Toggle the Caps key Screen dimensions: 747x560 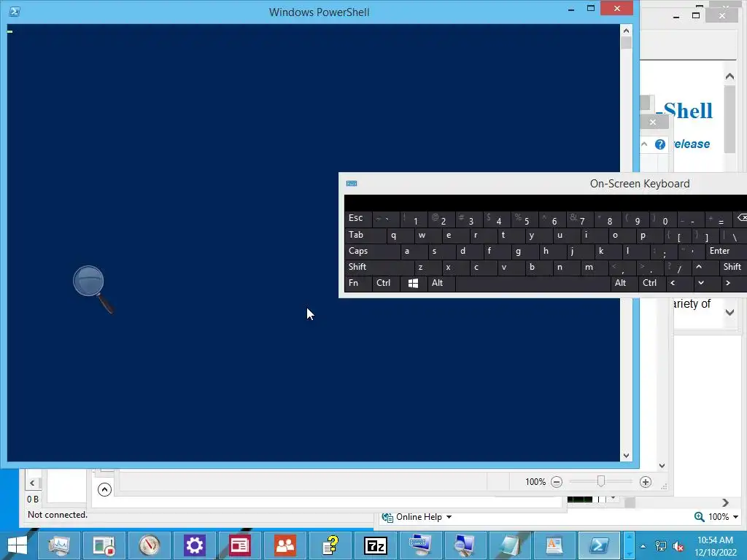[x=371, y=251]
